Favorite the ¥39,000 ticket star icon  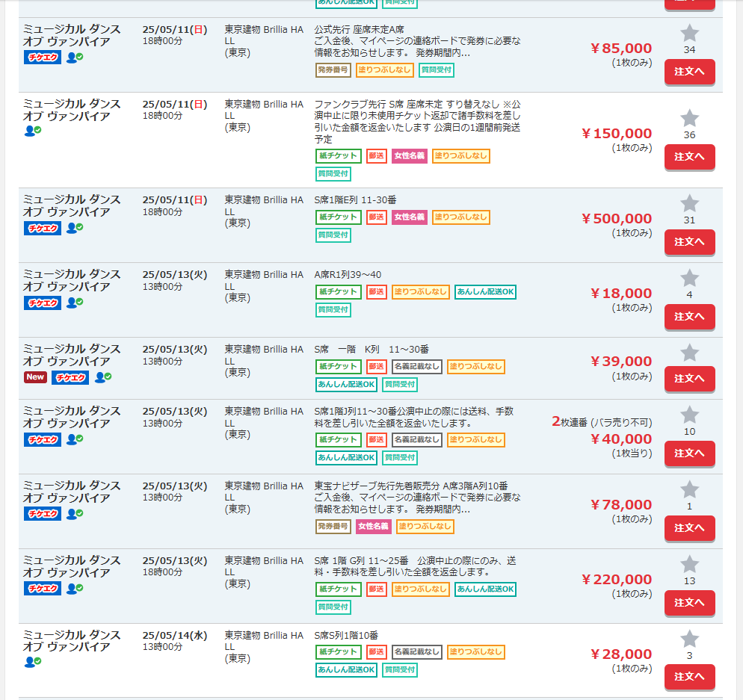(x=689, y=353)
